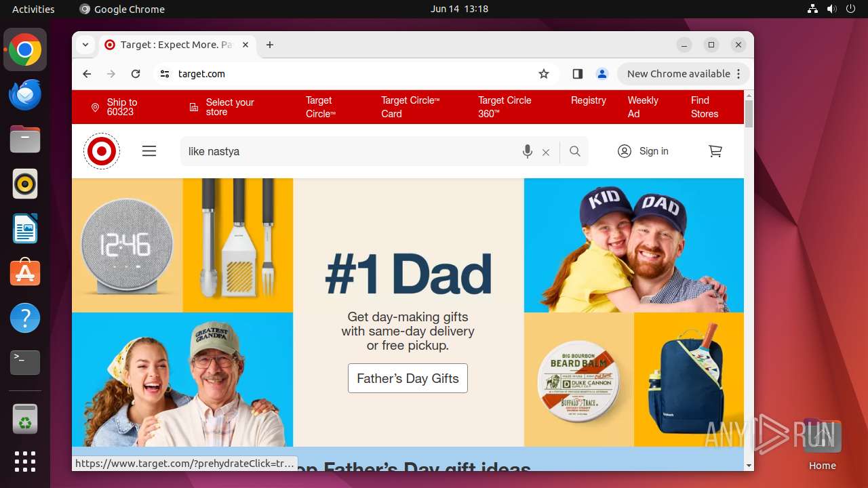Submit search with magnifying glass icon
The height and width of the screenshot is (488, 868).
575,151
